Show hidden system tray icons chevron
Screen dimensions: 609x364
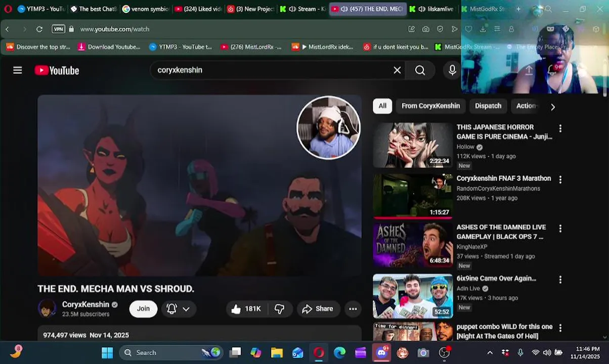490,353
